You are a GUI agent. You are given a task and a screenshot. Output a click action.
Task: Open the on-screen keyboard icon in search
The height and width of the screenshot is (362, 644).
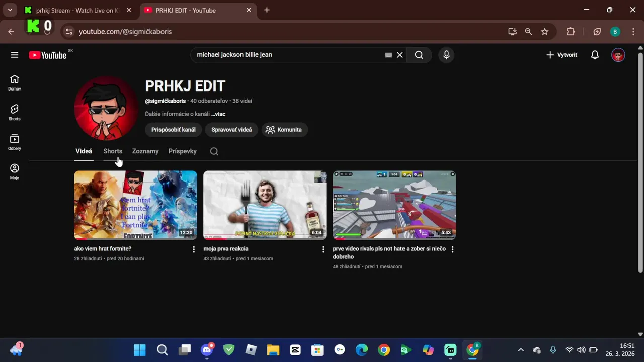coord(388,55)
